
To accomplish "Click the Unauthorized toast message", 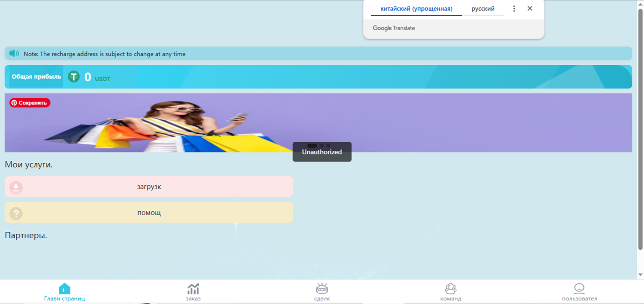I will coord(322,152).
